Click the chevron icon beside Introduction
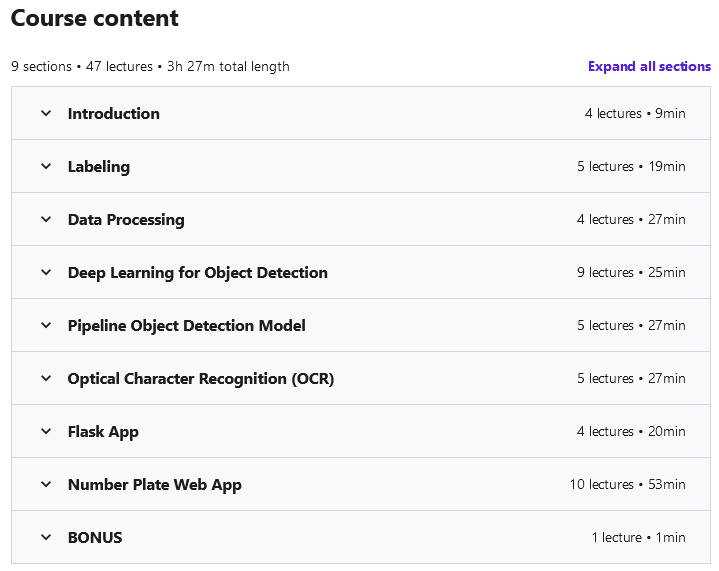The height and width of the screenshot is (571, 719). (x=46, y=114)
